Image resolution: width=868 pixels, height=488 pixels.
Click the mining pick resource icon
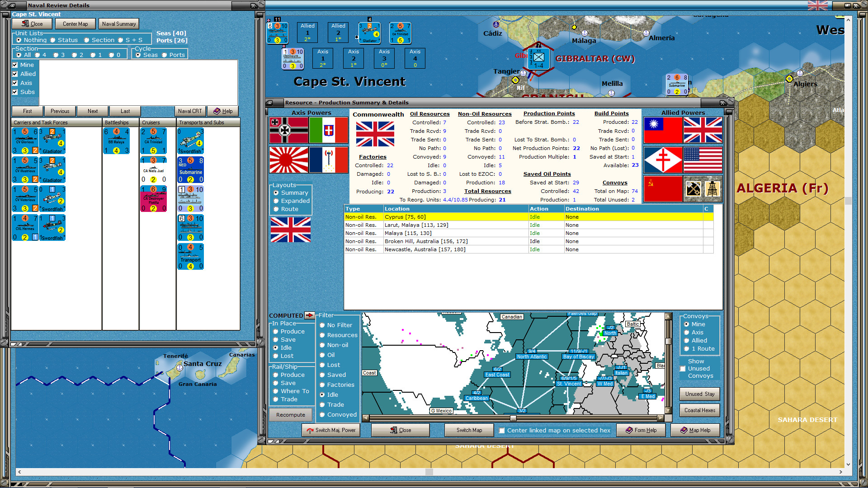[x=693, y=189]
